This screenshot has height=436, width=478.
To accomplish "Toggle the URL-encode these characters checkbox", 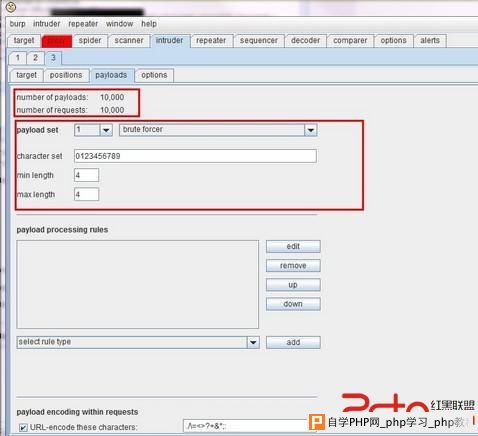I will click(23, 427).
